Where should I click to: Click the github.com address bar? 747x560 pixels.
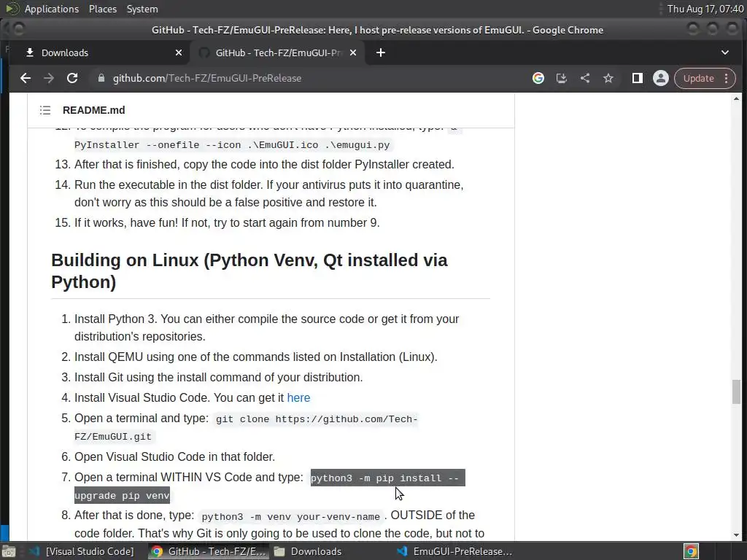pyautogui.click(x=206, y=78)
